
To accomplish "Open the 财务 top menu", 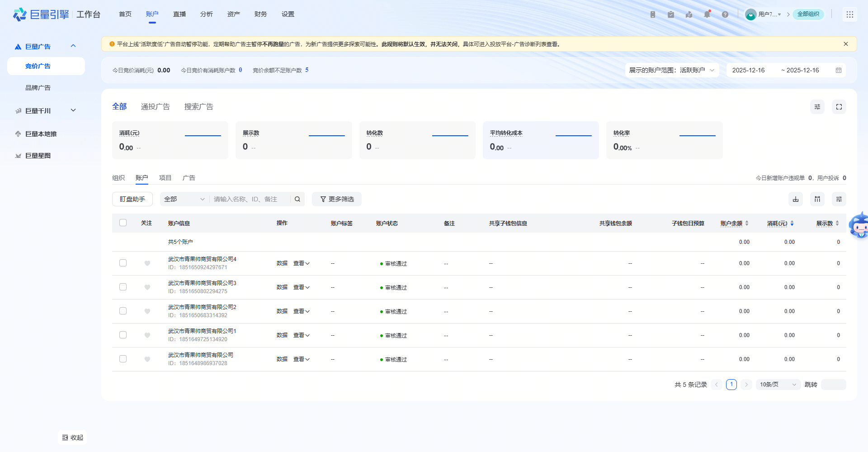I will pos(260,14).
